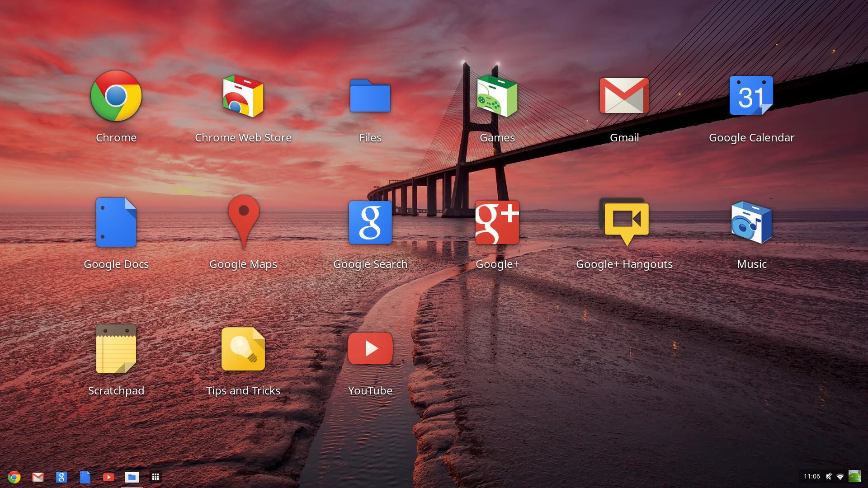The image size is (868, 488).
Task: Toggle Wi-Fi from status bar
Action: (x=842, y=477)
